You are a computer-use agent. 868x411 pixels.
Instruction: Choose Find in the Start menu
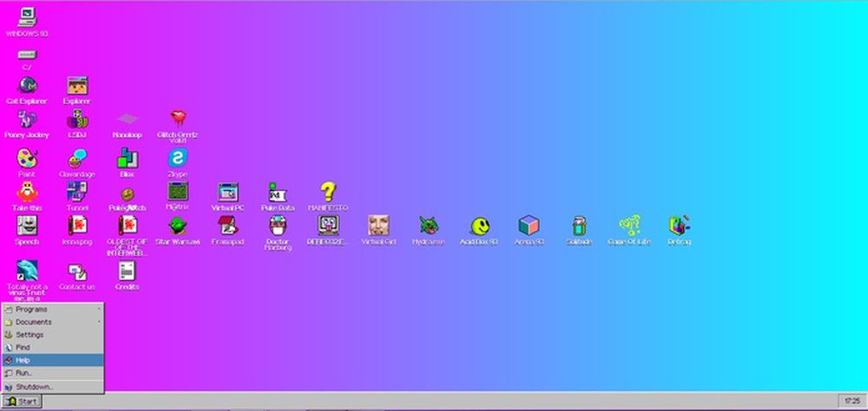click(53, 348)
